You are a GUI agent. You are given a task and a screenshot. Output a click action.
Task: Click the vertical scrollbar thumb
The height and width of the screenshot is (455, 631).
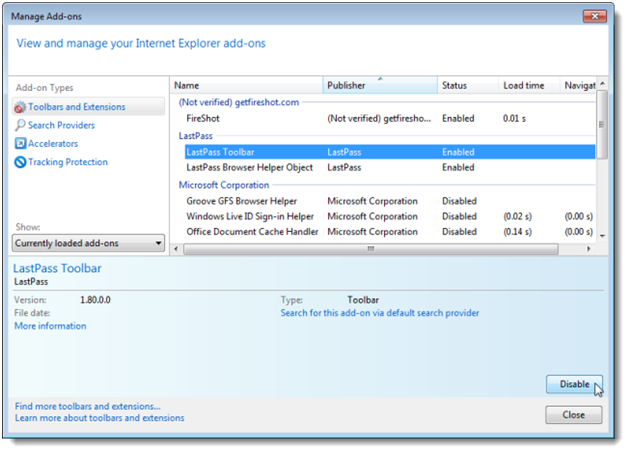click(602, 125)
